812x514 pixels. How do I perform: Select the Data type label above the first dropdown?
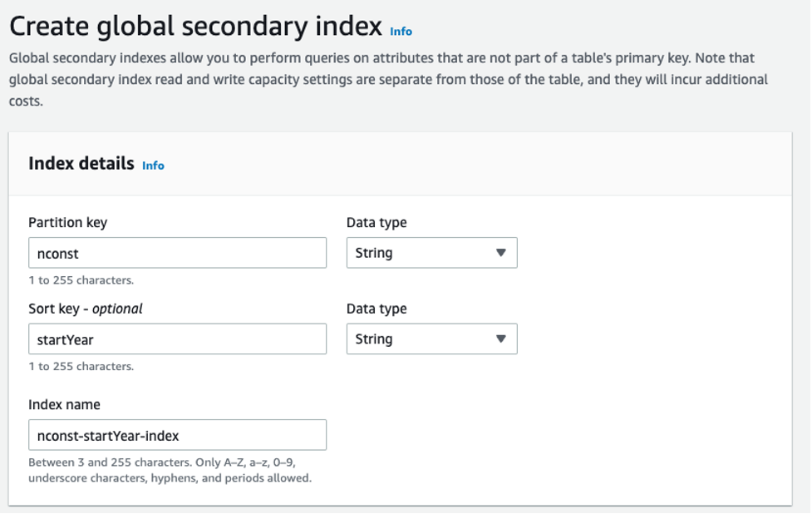(376, 222)
